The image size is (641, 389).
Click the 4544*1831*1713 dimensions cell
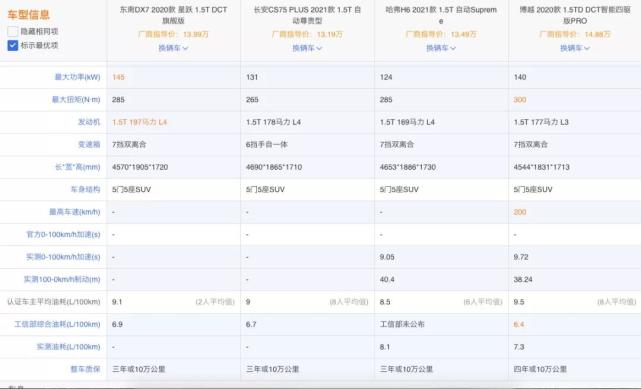pos(542,167)
